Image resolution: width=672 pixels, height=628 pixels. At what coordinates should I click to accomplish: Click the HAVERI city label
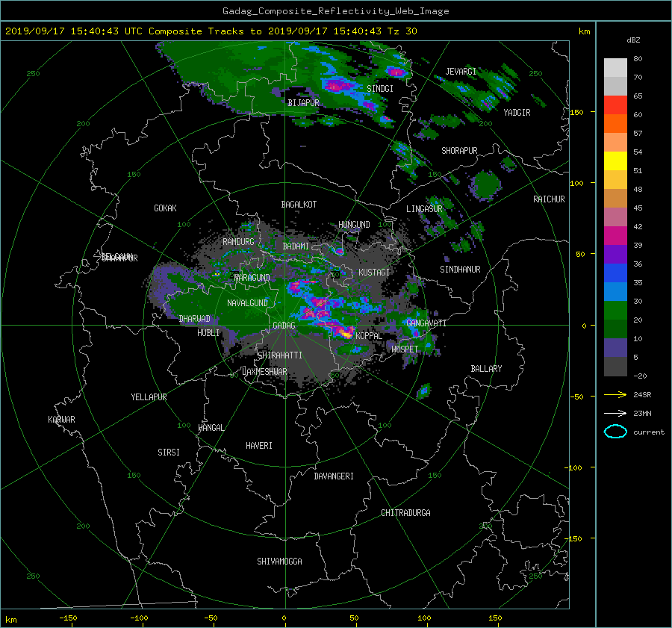[259, 446]
